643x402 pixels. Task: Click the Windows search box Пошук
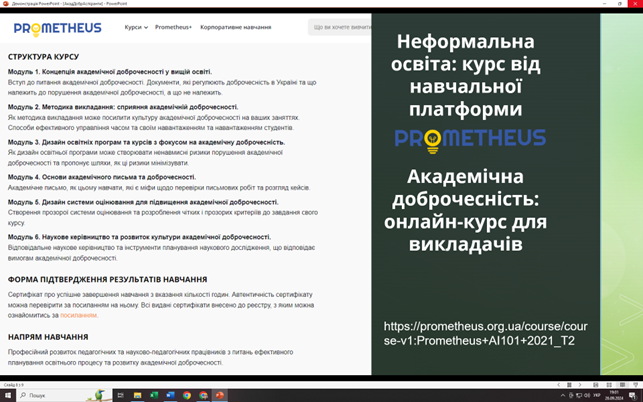(64, 395)
